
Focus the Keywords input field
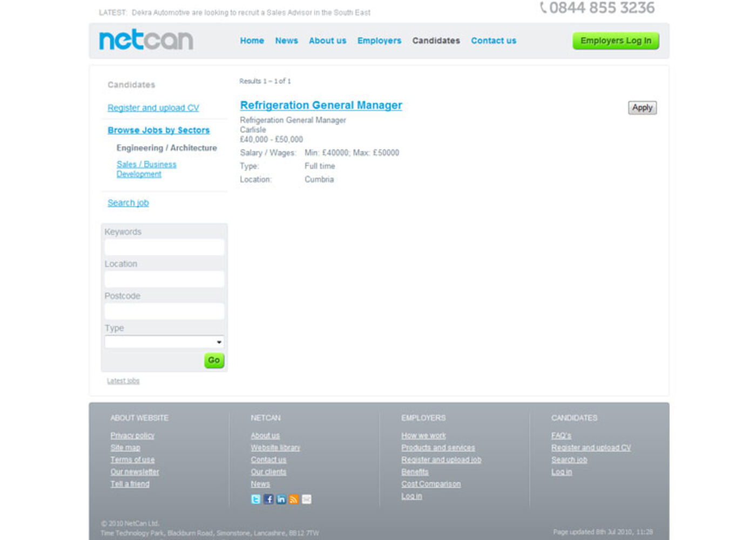[x=164, y=247]
